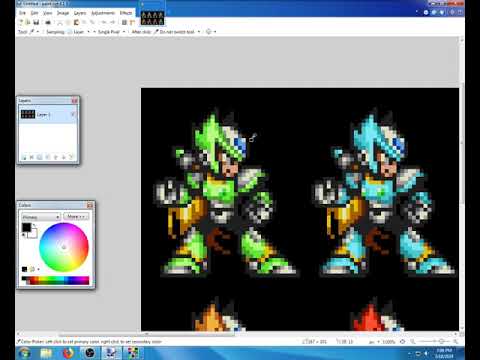
Task: Click the Cut toolbar icon
Action: click(60, 22)
